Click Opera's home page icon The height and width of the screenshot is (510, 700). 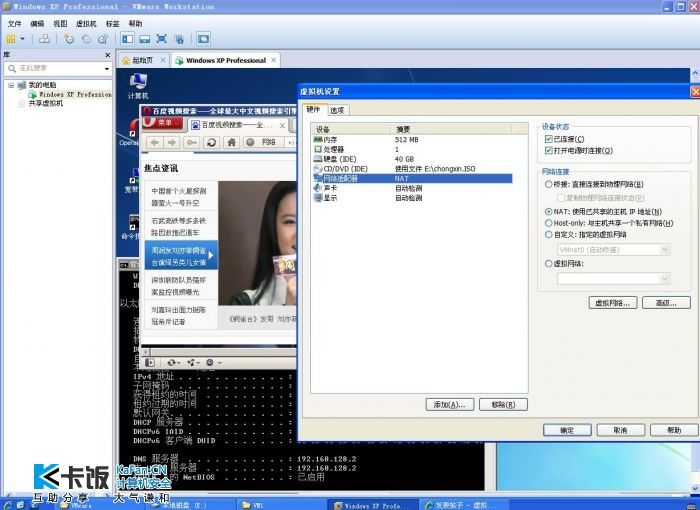pyautogui.click(x=231, y=142)
